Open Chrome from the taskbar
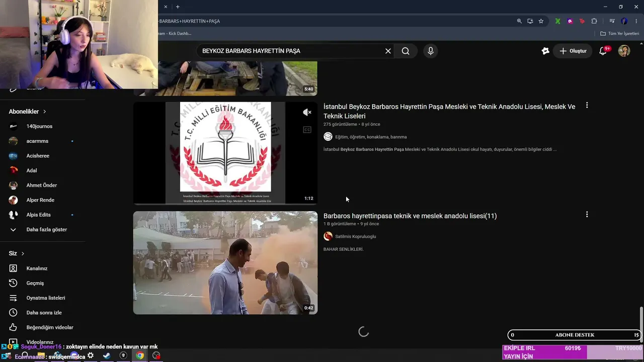 click(x=140, y=355)
